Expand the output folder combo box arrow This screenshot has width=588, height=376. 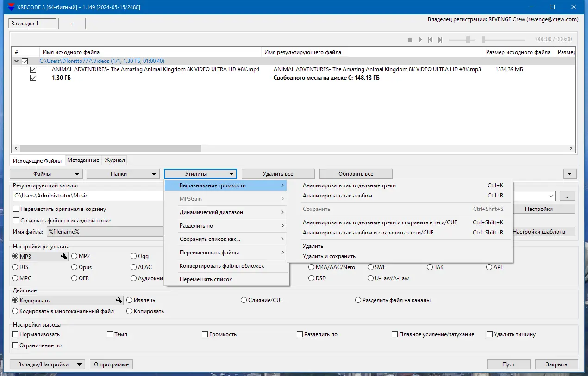pos(551,196)
